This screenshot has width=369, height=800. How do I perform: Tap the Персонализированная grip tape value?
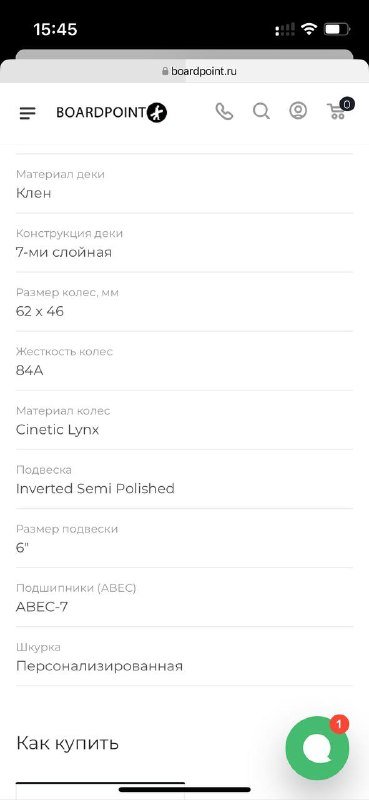pyautogui.click(x=100, y=666)
